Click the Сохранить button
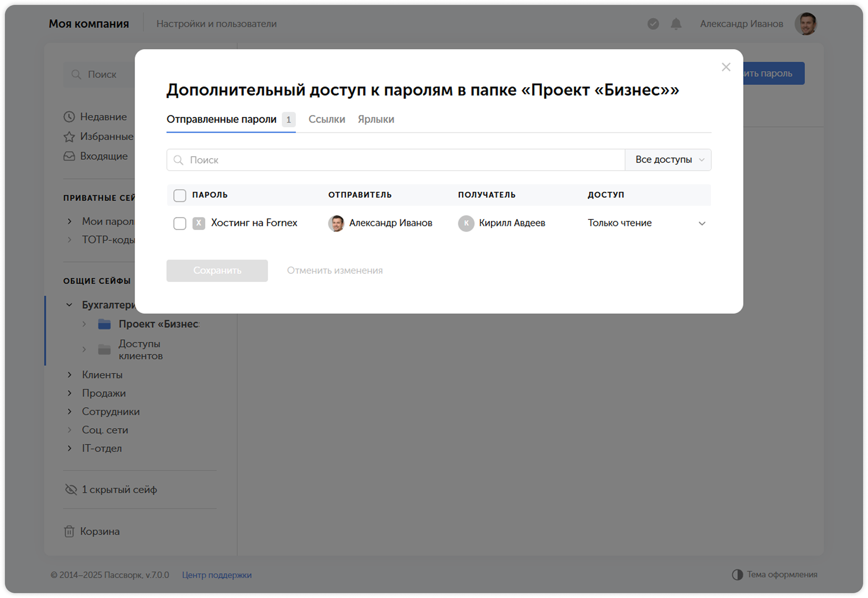868x598 pixels. [217, 271]
